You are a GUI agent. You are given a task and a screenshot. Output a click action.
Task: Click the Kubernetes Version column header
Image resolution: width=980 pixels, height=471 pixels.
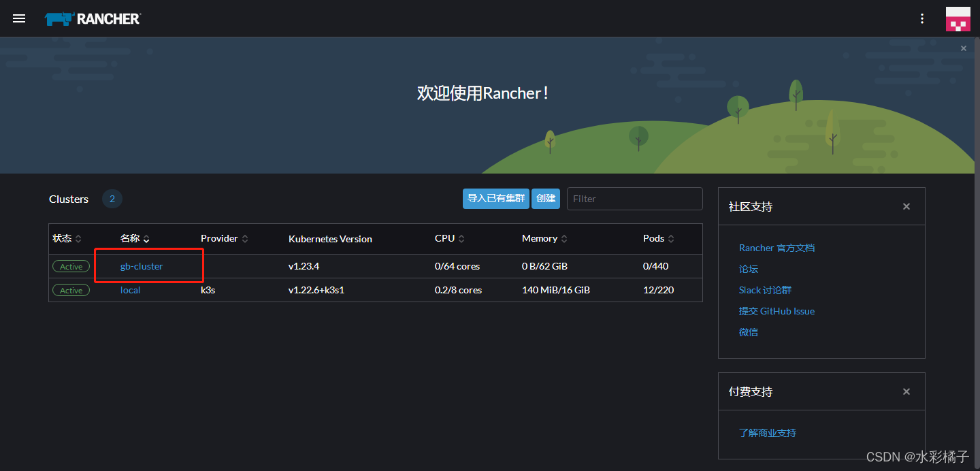pos(330,239)
